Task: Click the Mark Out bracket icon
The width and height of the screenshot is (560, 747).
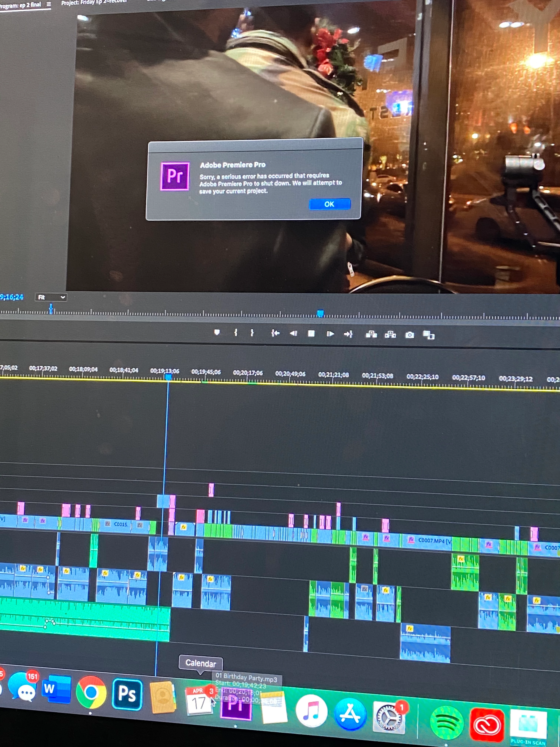Action: click(x=252, y=333)
